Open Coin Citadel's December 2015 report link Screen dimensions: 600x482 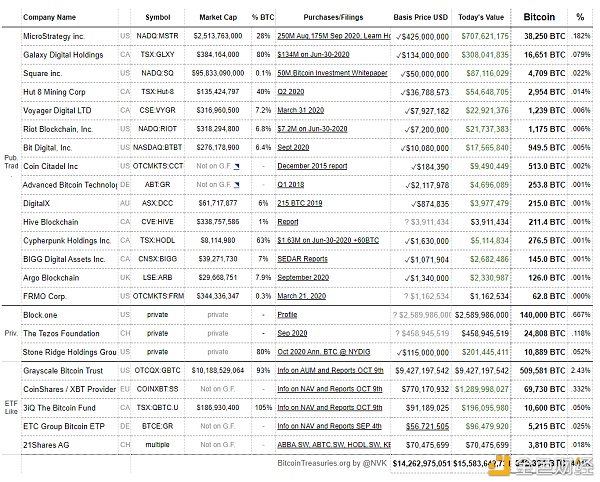pos(312,166)
